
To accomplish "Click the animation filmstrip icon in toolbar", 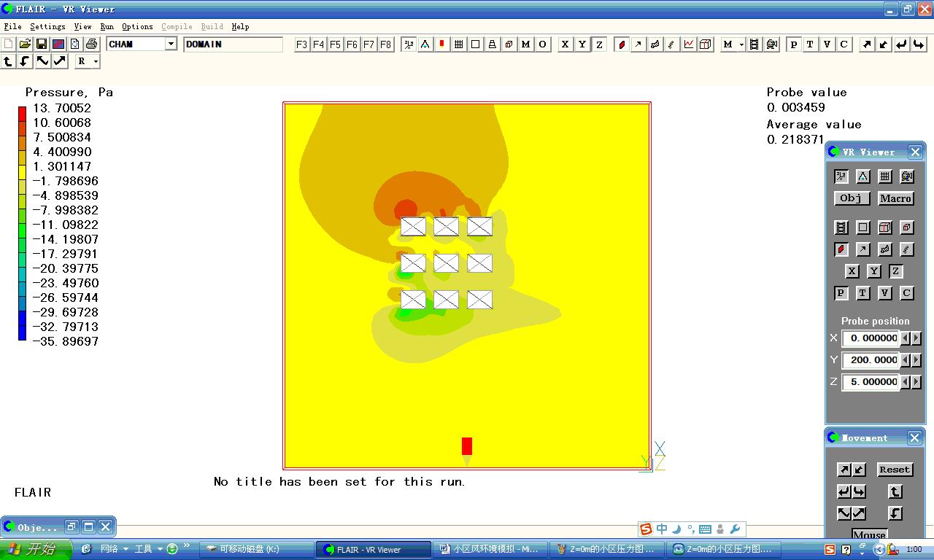I will click(x=754, y=44).
